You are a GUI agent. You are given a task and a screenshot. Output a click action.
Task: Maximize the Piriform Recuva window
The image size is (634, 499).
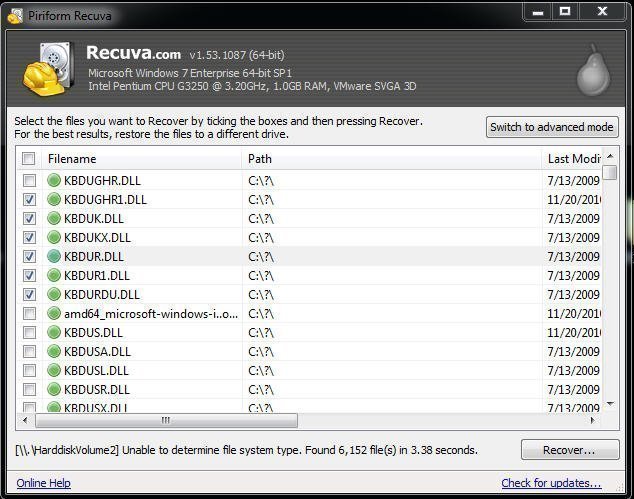point(565,12)
